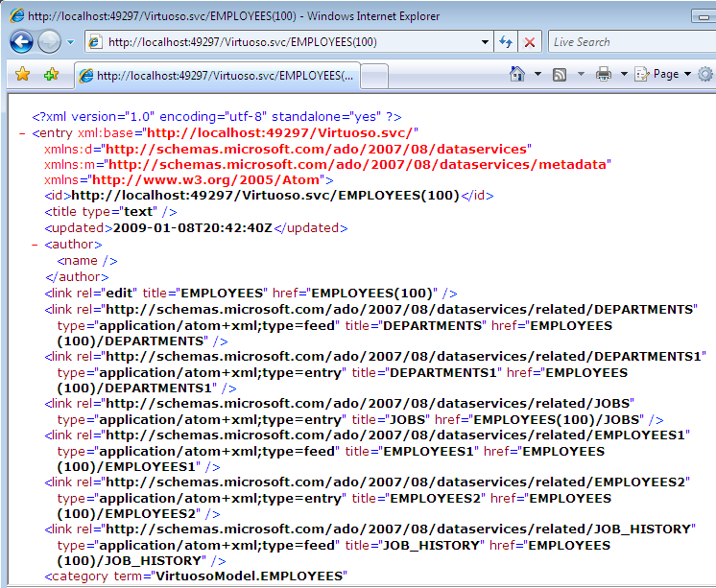Collapse the author XML node
Viewport: 716px width, 588px height.
coord(35,245)
